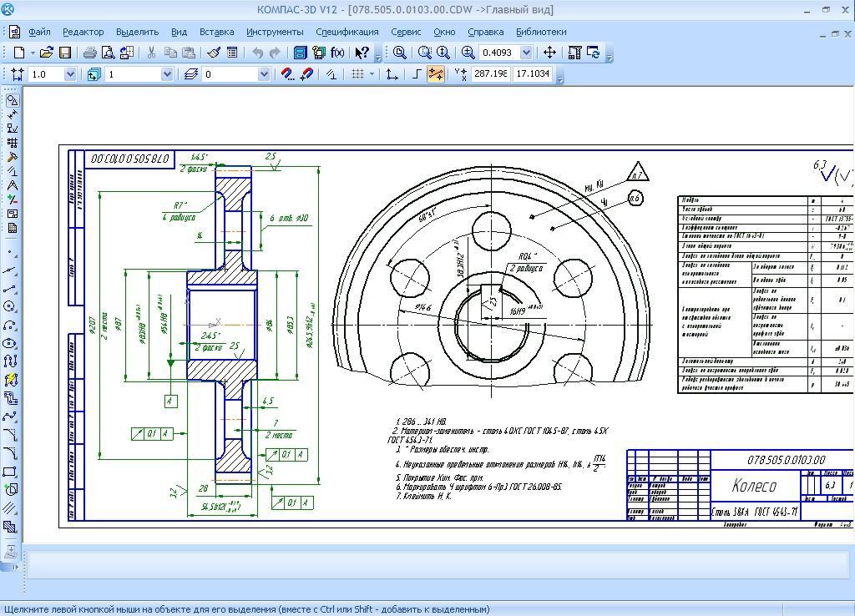Open the variables f(x) panel
855x616 pixels.
click(337, 53)
